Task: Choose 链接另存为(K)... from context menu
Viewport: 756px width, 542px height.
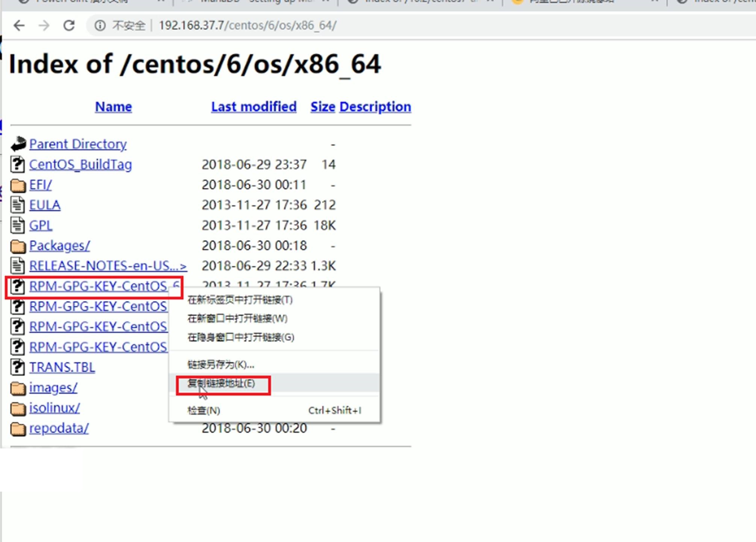Action: point(221,365)
